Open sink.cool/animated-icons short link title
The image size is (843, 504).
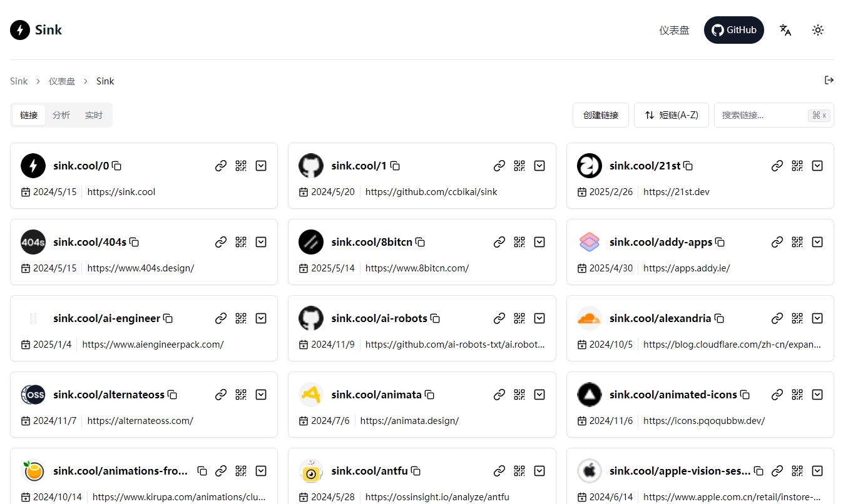pos(673,395)
